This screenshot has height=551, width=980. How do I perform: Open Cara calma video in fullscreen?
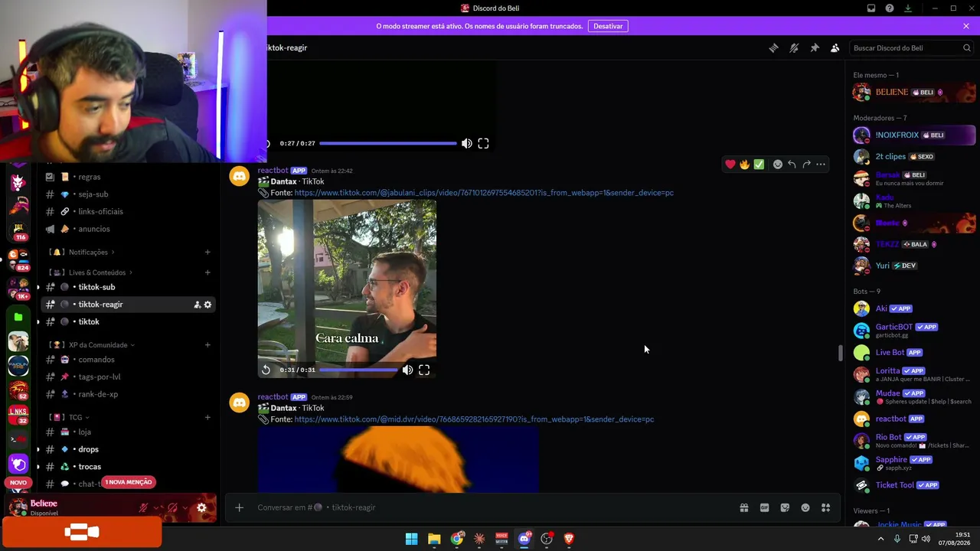click(x=424, y=370)
